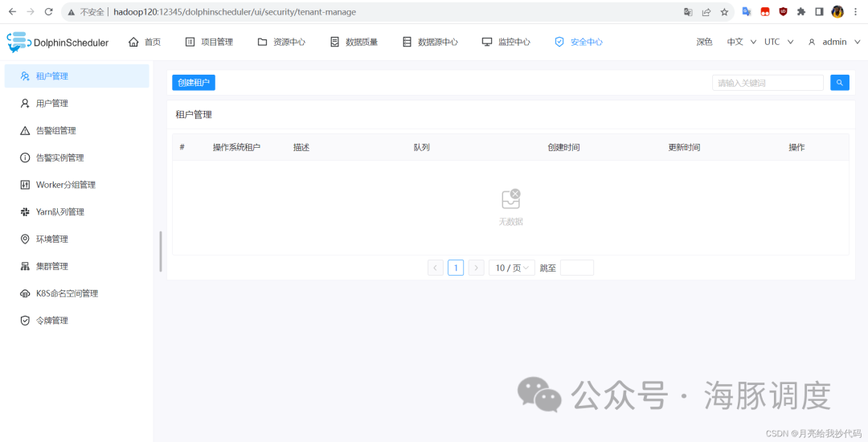Open the red square browser extension
868x442 pixels.
[764, 11]
